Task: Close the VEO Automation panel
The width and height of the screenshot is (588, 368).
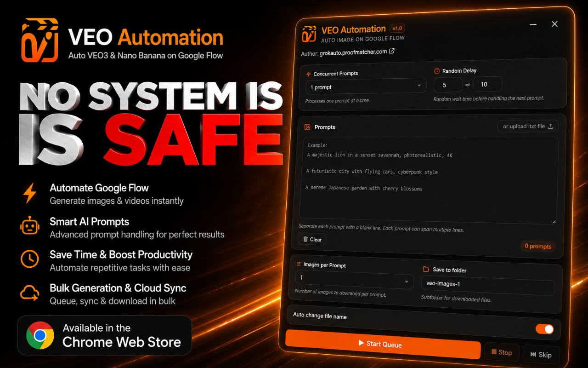Action: 554,24
